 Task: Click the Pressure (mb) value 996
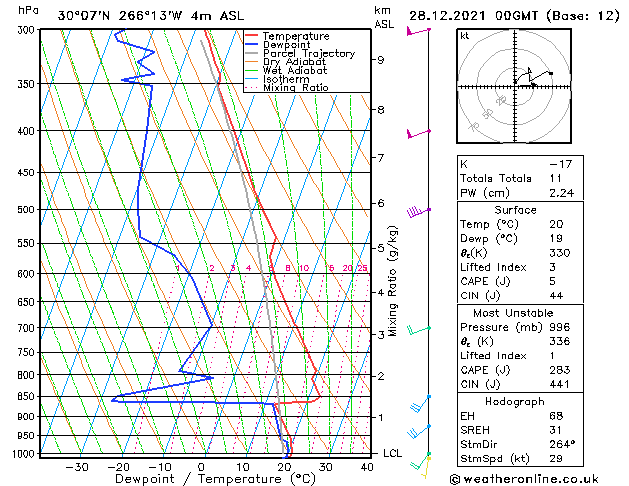(x=560, y=327)
